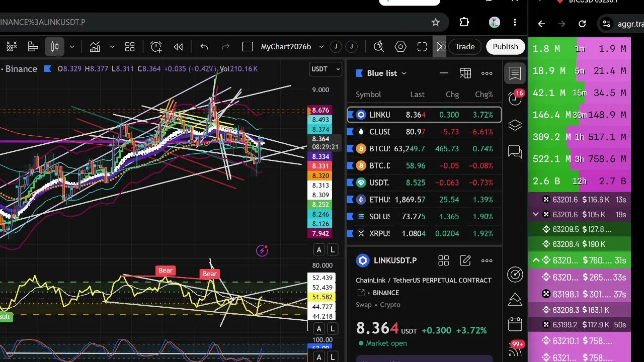
Task: Open the grid icon beside LINKUSDT.P details
Action: click(443, 260)
